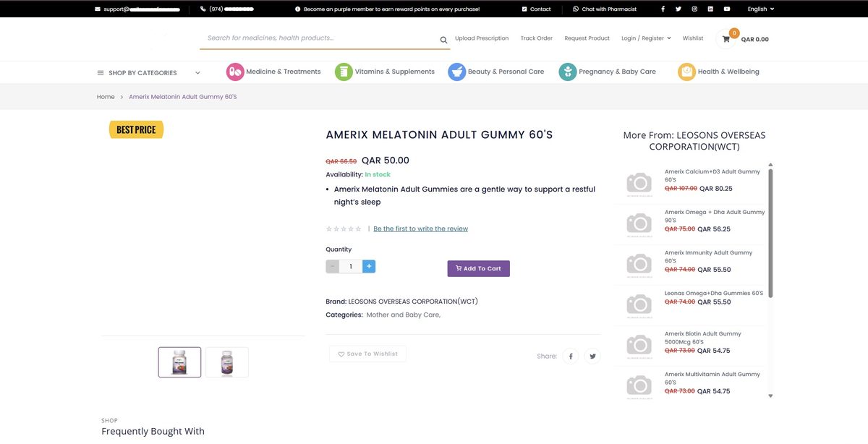Click the Health & Wellbeing category icon
868x444 pixels.
pyautogui.click(x=686, y=72)
